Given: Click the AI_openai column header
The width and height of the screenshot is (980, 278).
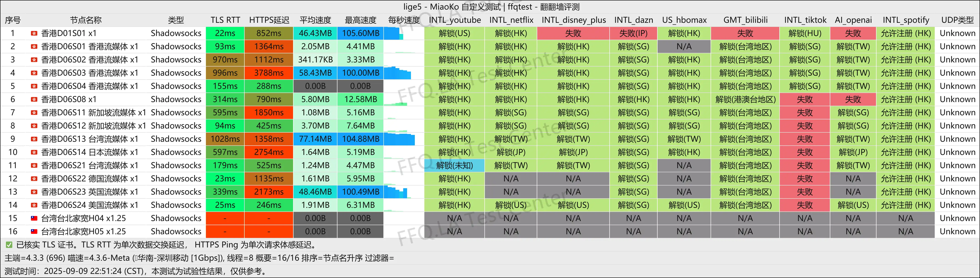Looking at the screenshot, I should [853, 20].
